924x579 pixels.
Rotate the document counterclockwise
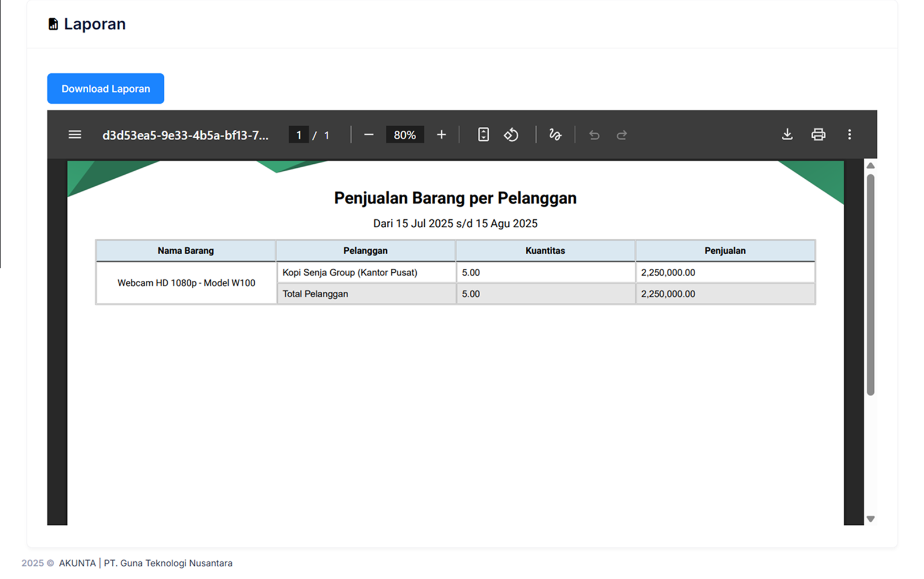point(511,134)
